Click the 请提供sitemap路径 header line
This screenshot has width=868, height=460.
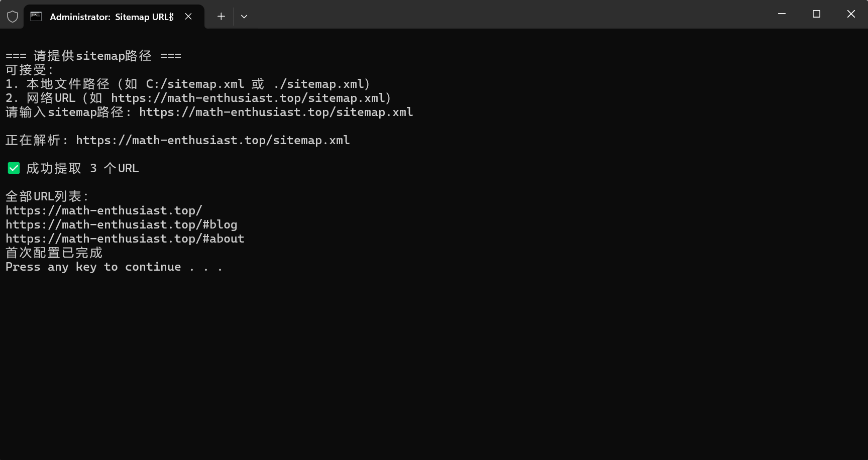click(93, 56)
